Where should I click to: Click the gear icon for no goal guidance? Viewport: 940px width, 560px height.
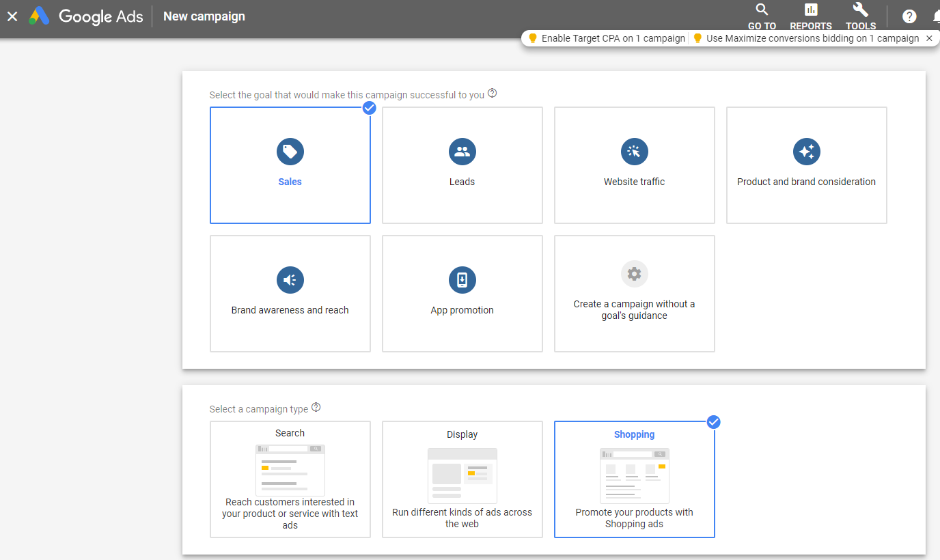click(634, 274)
